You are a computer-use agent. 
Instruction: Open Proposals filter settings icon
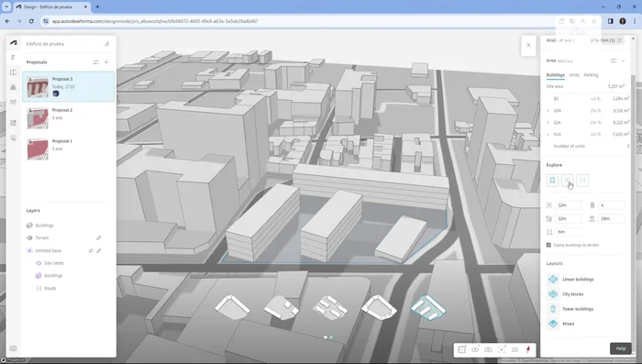click(95, 62)
